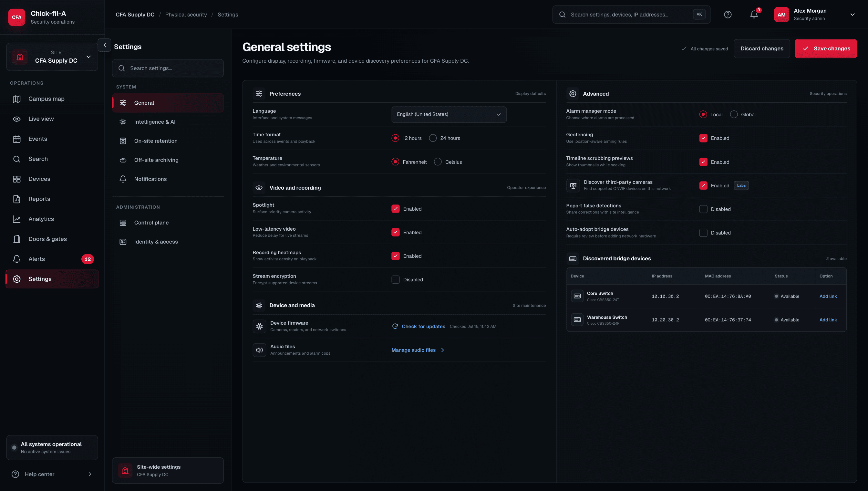The height and width of the screenshot is (491, 868).
Task: Click the global search settings, devices field
Action: click(x=631, y=15)
